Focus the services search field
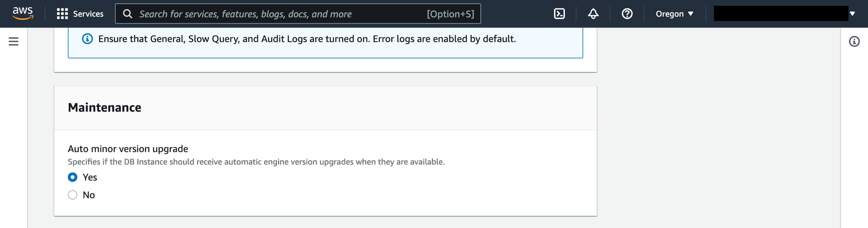Image resolution: width=868 pixels, height=228 pixels. point(298,14)
